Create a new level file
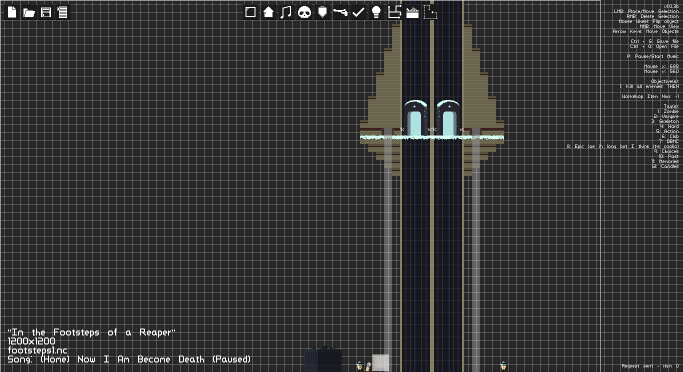 point(12,12)
